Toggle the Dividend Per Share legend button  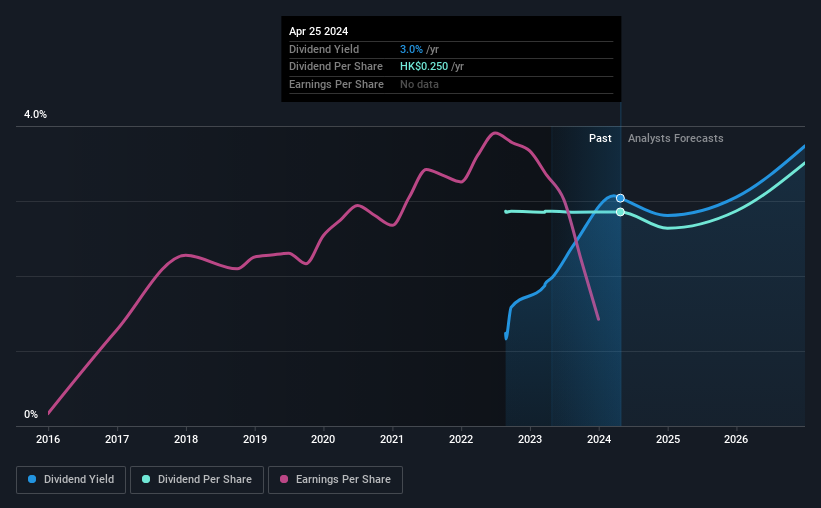(197, 480)
